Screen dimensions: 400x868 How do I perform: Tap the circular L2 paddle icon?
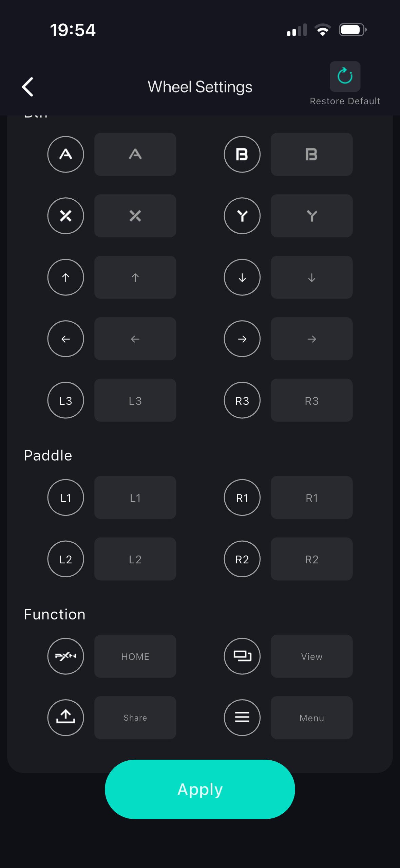pos(65,559)
